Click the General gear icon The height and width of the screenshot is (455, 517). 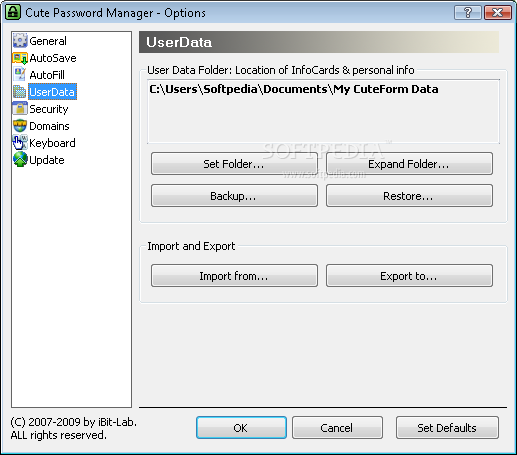point(20,41)
